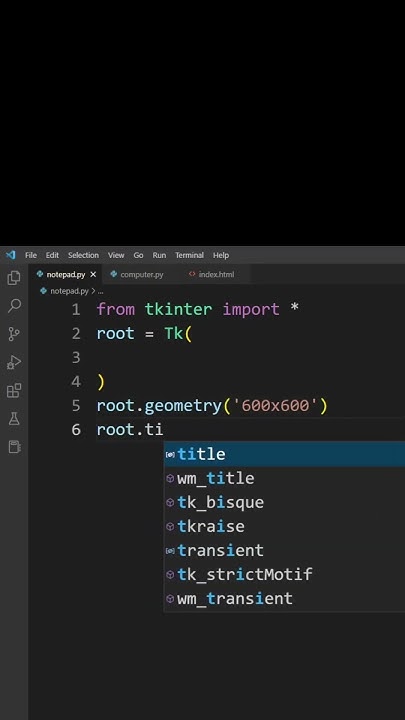Viewport: 405px width, 720px height.
Task: Place cursor on 'from tkinter import *' line
Action: (197, 309)
